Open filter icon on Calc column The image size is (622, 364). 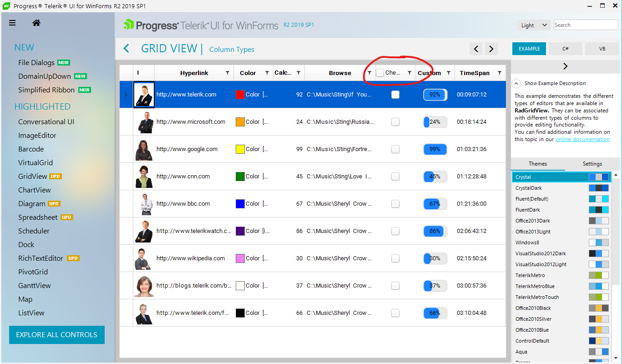(x=298, y=73)
